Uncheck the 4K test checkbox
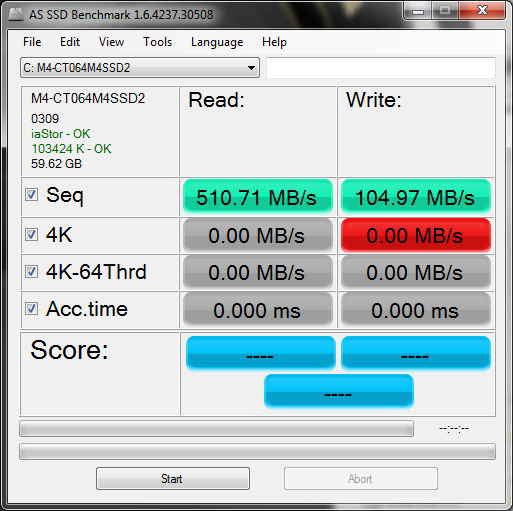The image size is (513, 511). 32,235
